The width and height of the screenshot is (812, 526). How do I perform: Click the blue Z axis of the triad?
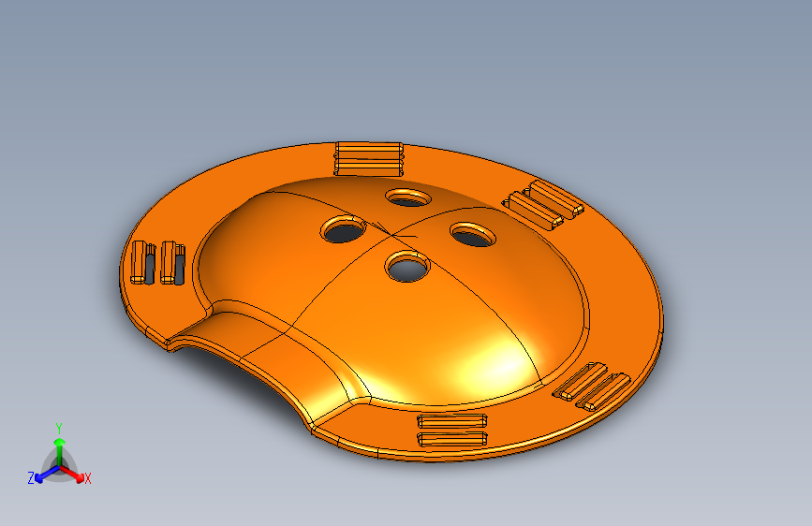tap(47, 474)
